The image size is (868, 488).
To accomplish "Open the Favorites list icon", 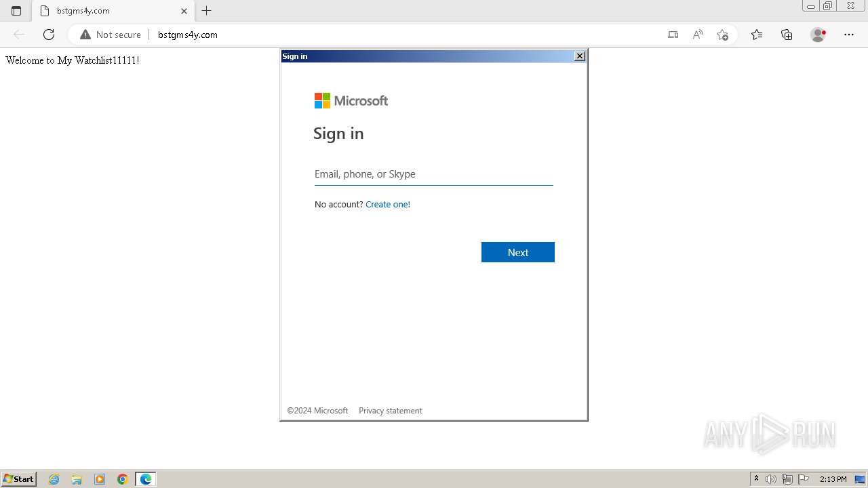I will pyautogui.click(x=757, y=35).
